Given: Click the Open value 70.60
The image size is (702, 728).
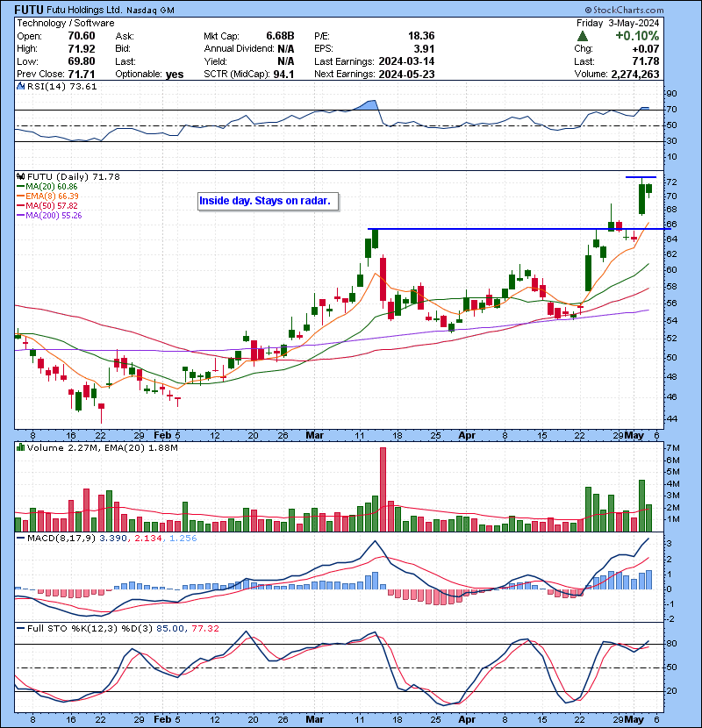Looking at the screenshot, I should point(82,36).
